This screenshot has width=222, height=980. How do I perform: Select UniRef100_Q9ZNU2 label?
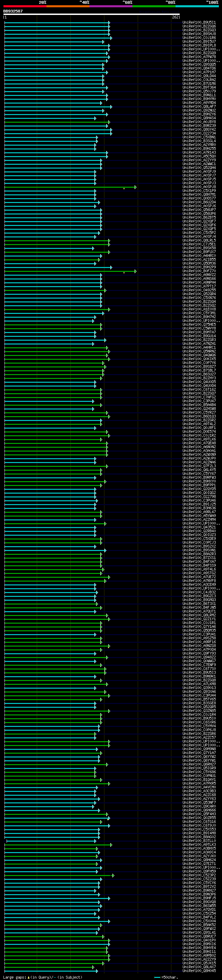(x=199, y=110)
